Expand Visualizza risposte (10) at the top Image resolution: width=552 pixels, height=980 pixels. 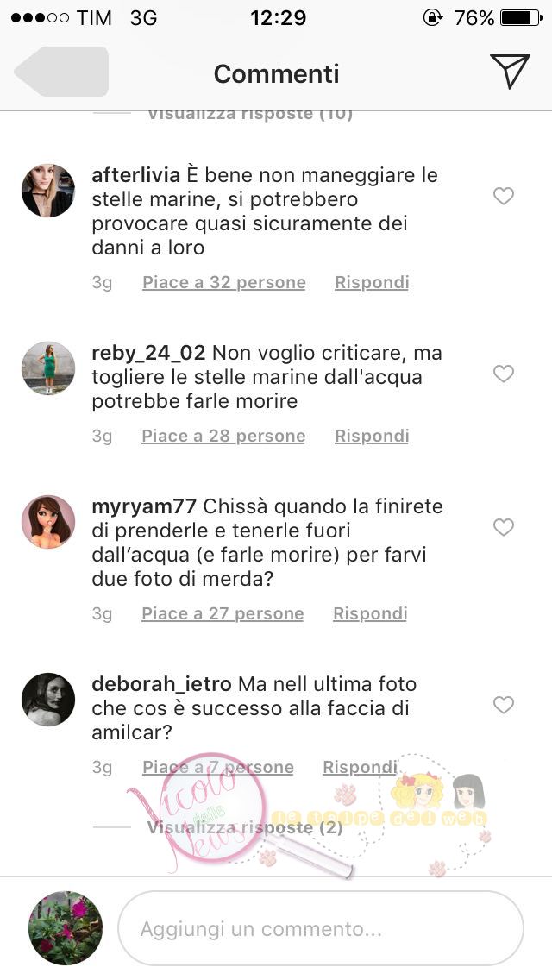tap(250, 115)
